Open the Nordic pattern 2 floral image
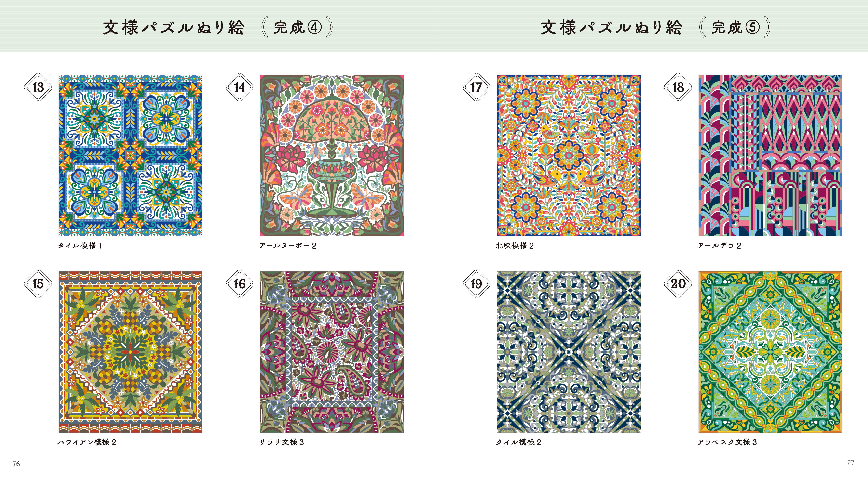868x480 pixels. coord(569,155)
